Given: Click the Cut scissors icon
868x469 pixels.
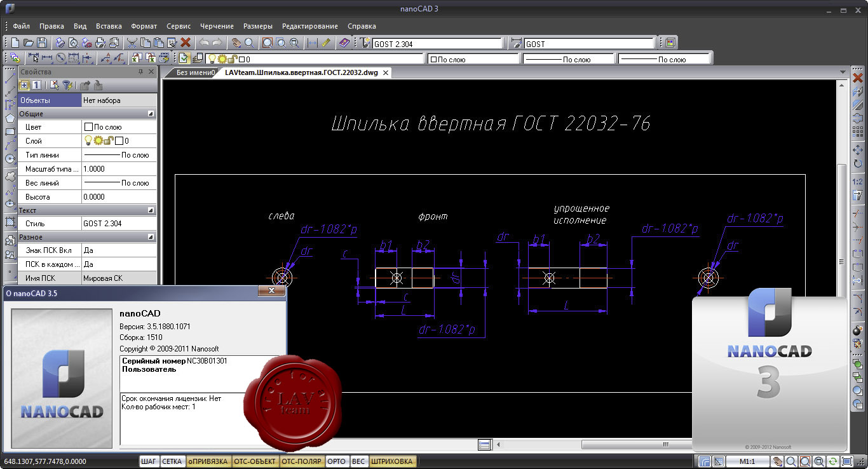Looking at the screenshot, I should [132, 43].
